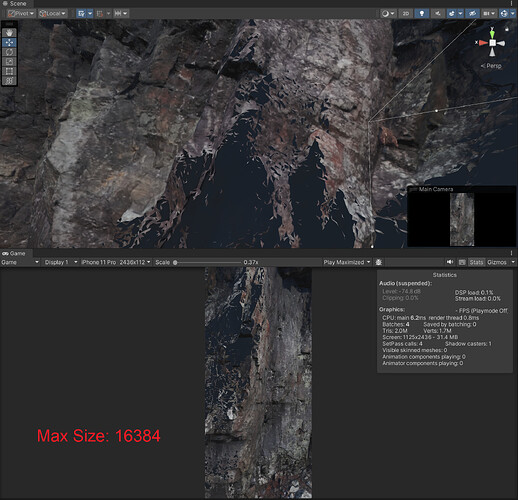Select the Rect transform tool
Viewport: 518px width, 500px height.
[x=9, y=71]
